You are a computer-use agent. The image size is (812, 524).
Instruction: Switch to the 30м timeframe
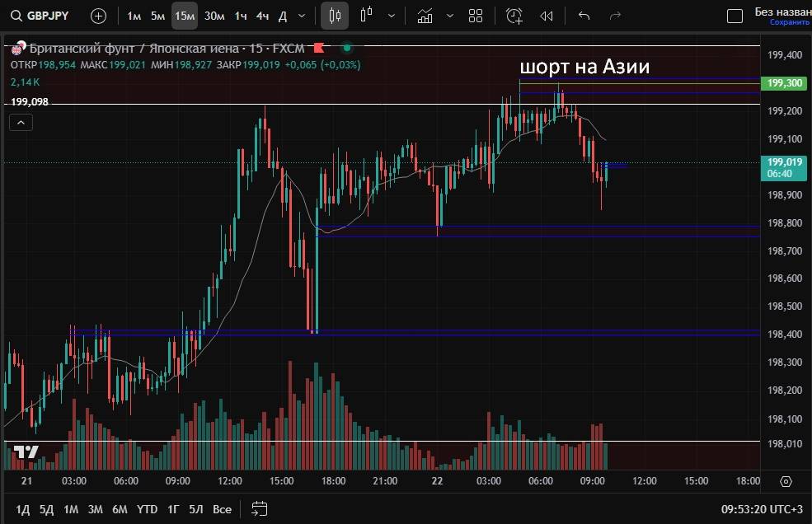(214, 16)
